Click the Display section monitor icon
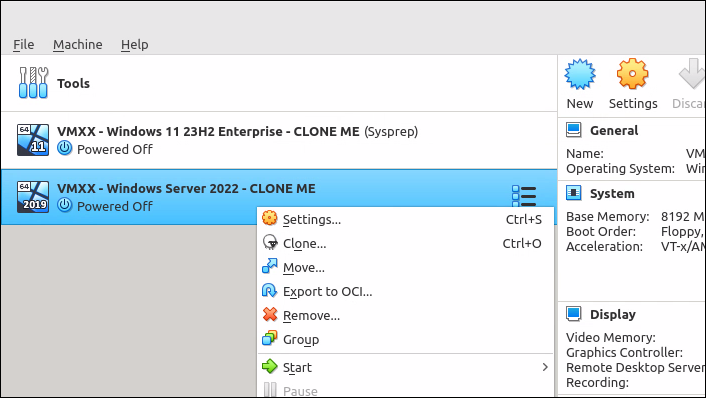706x398 pixels. click(x=574, y=314)
